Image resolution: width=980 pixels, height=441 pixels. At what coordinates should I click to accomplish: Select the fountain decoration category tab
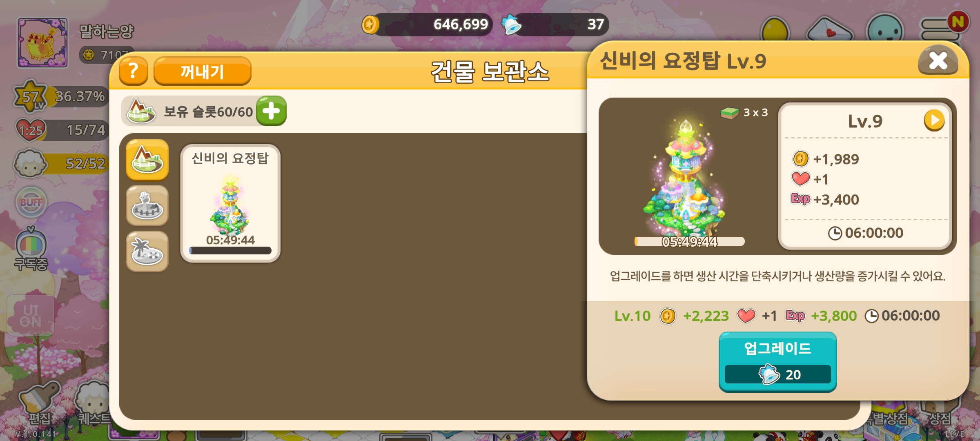tap(147, 205)
